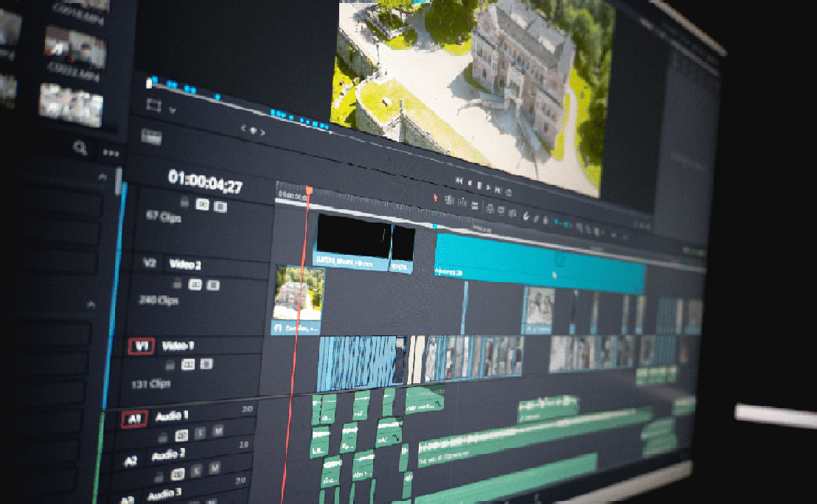Select the Dynamic Trim Mode tool

[462, 203]
